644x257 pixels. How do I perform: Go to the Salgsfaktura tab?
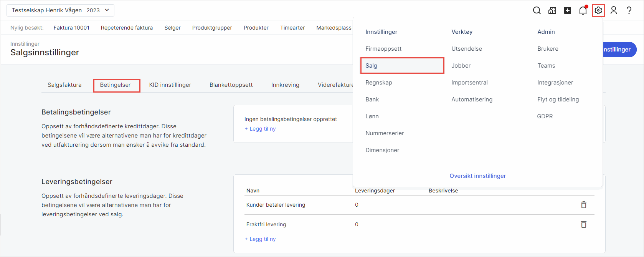point(64,85)
